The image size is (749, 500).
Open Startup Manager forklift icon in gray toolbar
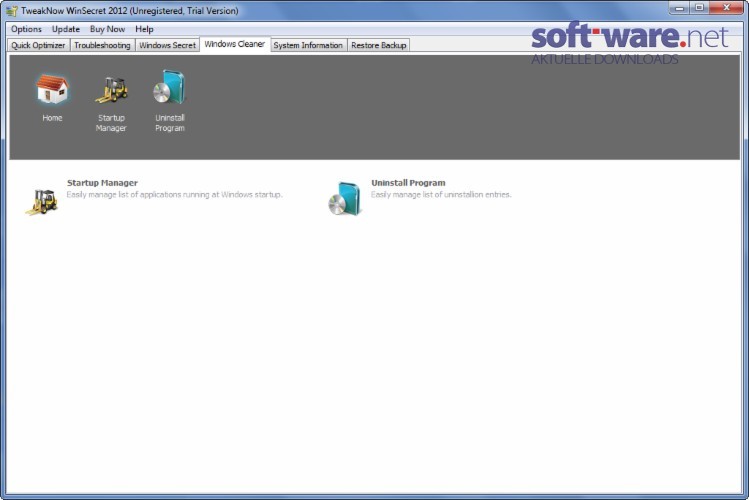(111, 90)
